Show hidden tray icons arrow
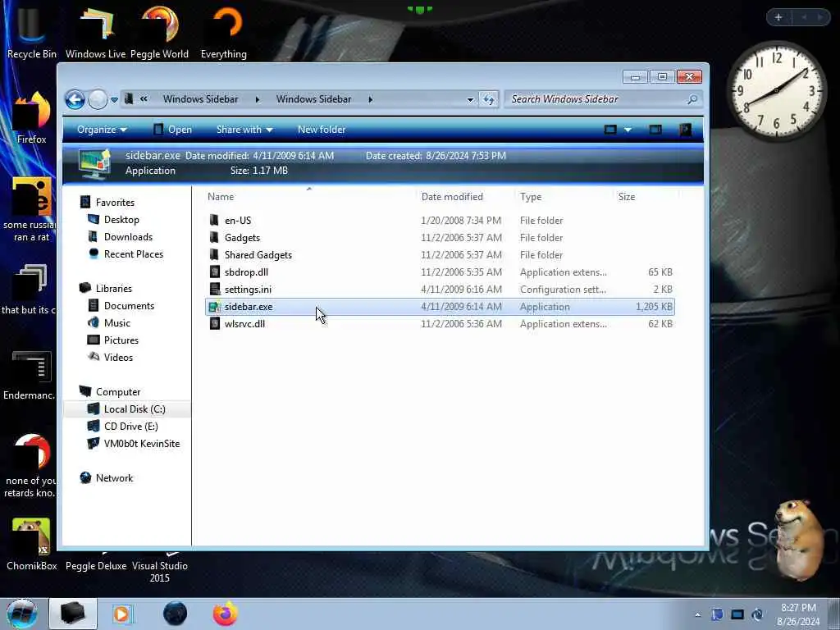840x630 pixels. click(697, 614)
